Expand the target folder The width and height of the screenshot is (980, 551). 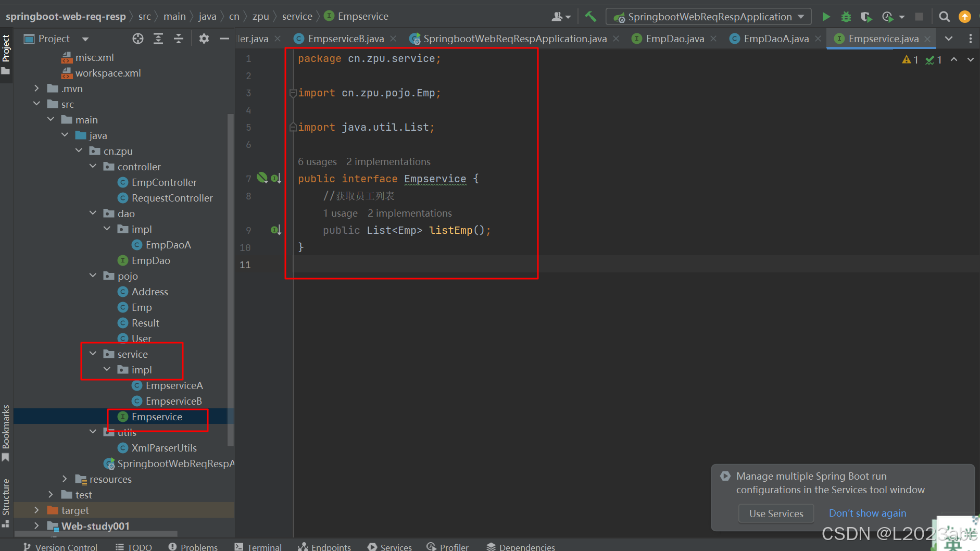pos(36,510)
